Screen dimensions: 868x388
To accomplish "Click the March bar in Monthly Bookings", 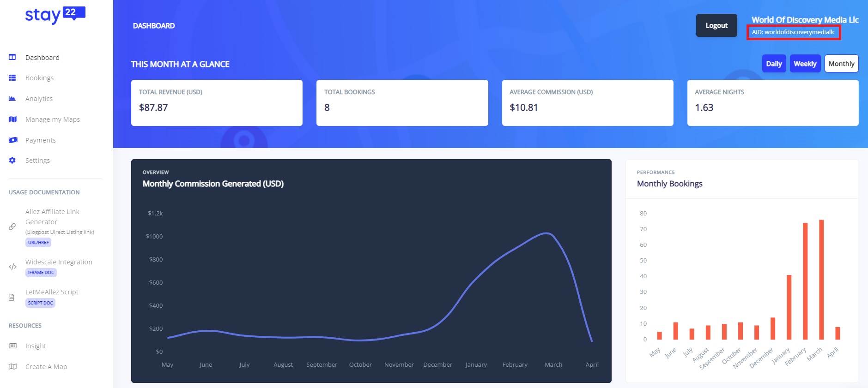I will click(821, 280).
